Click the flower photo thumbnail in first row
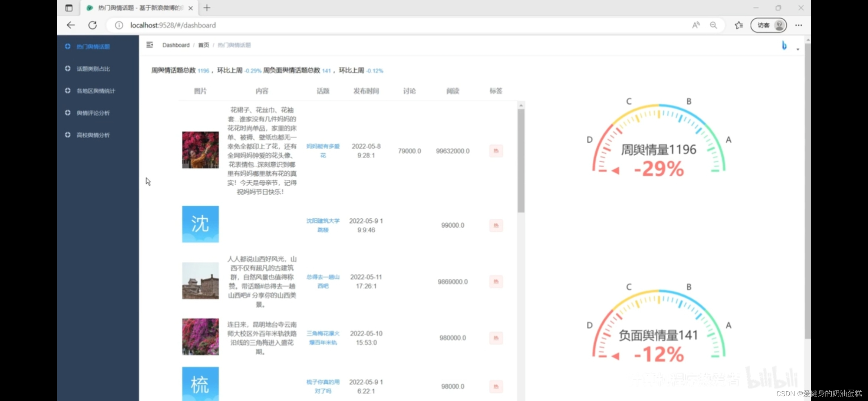 tap(200, 150)
